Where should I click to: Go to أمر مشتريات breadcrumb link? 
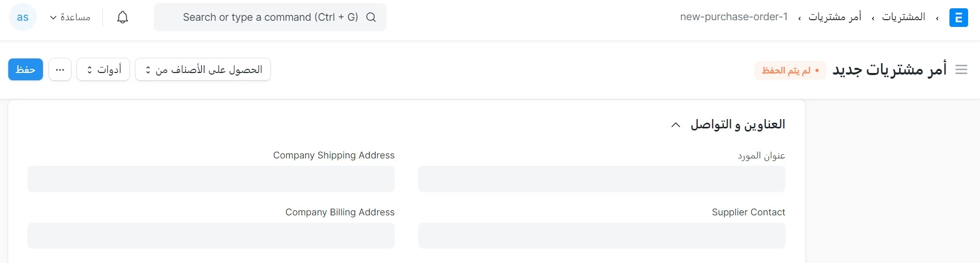[x=835, y=17]
